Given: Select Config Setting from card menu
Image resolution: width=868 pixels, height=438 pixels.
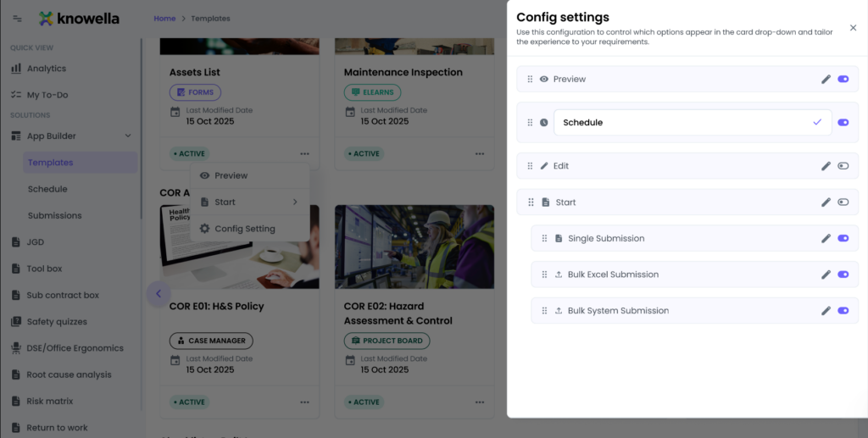Looking at the screenshot, I should tap(244, 229).
